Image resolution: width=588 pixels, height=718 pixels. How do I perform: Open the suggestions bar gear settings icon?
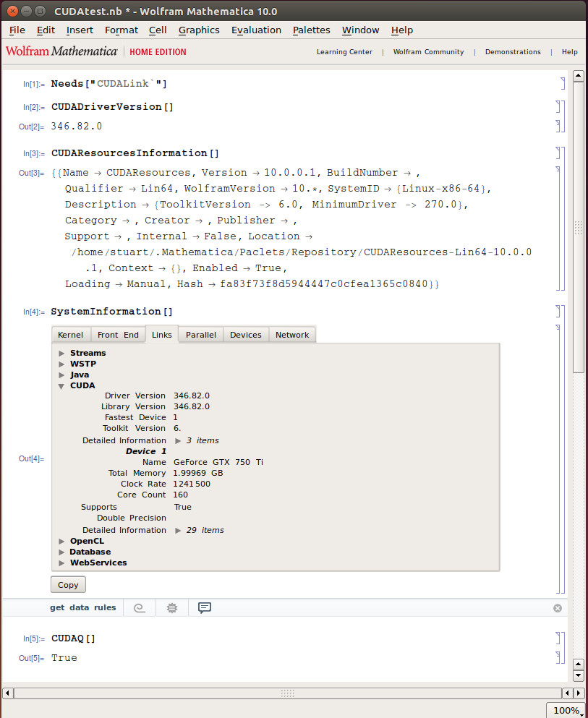(171, 607)
